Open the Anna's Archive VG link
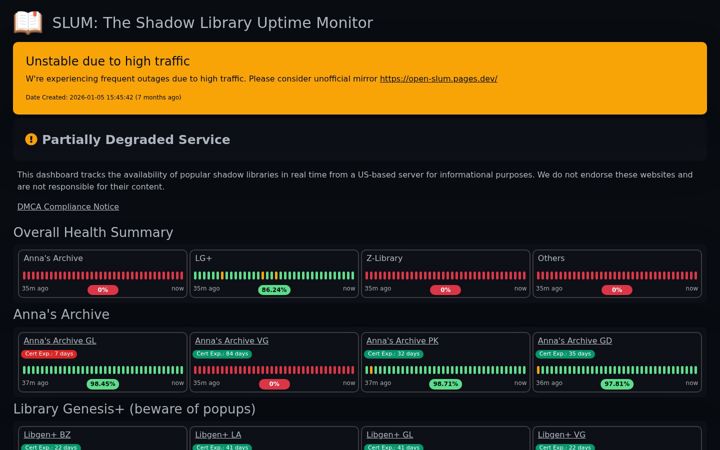 (x=231, y=341)
